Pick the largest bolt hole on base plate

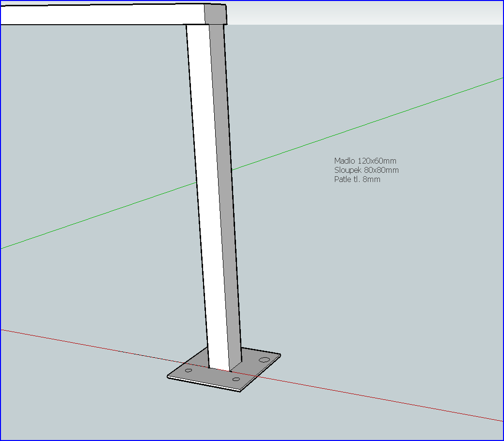pyautogui.click(x=264, y=360)
